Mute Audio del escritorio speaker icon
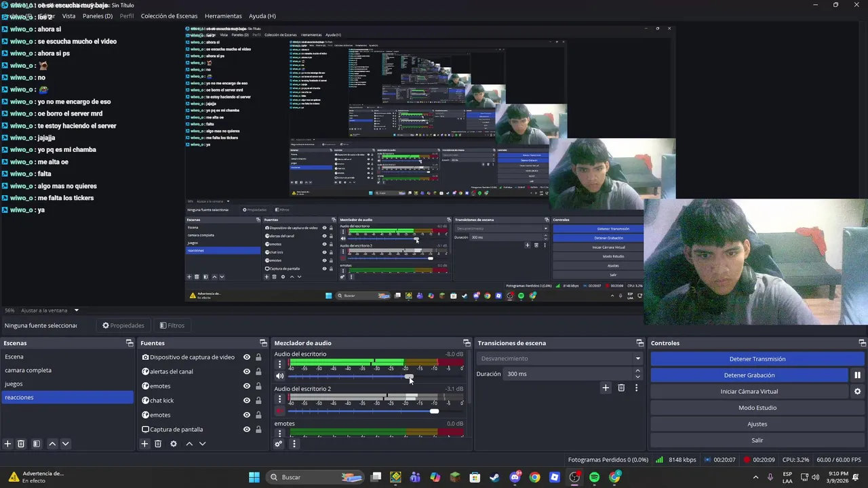 click(x=279, y=376)
